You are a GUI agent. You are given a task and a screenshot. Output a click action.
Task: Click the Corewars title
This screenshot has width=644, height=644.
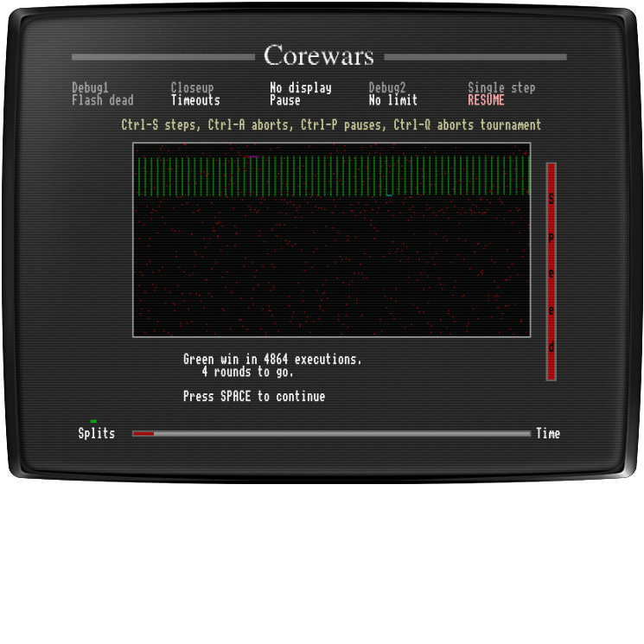tap(319, 55)
